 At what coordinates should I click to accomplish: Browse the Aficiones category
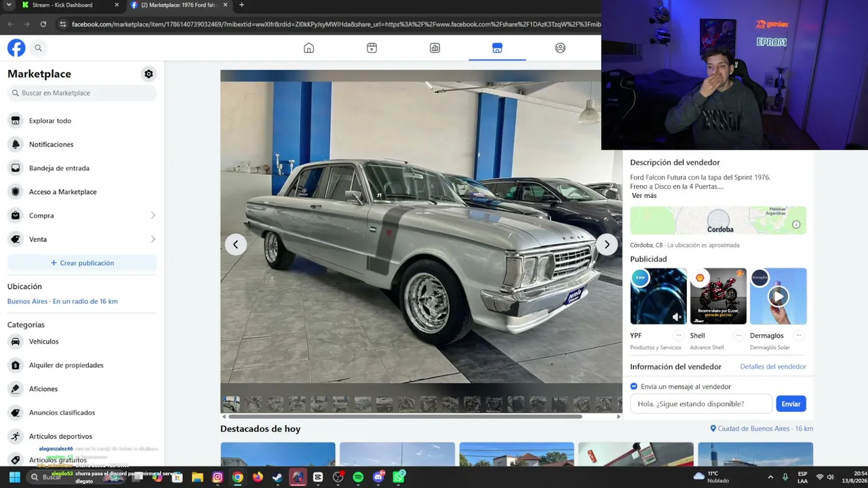point(82,389)
